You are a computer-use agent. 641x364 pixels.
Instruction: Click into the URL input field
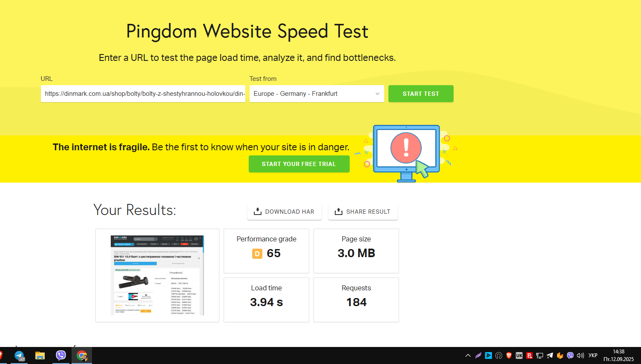point(143,94)
